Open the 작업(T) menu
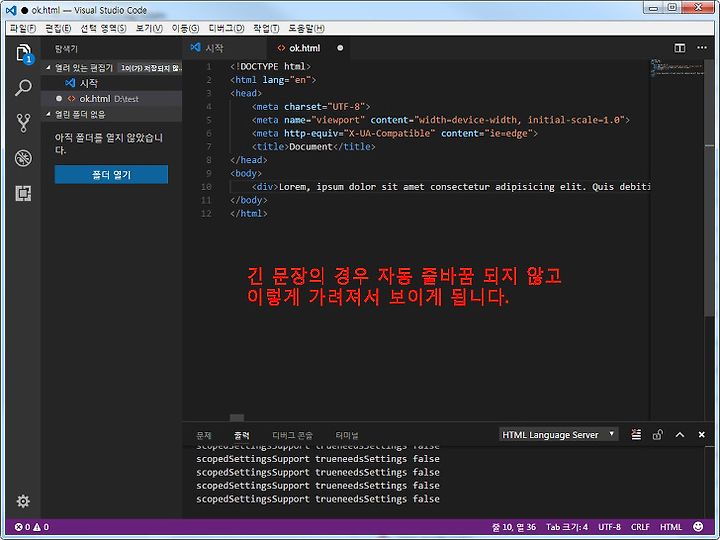Screen dimensions: 720x540 click(x=266, y=28)
